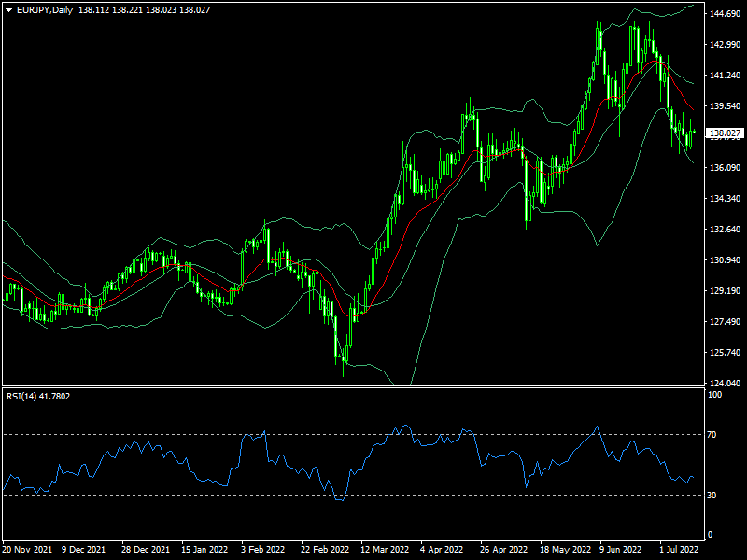This screenshot has width=747, height=560.
Task: Click the 142.990 price scale label
Action: point(726,44)
